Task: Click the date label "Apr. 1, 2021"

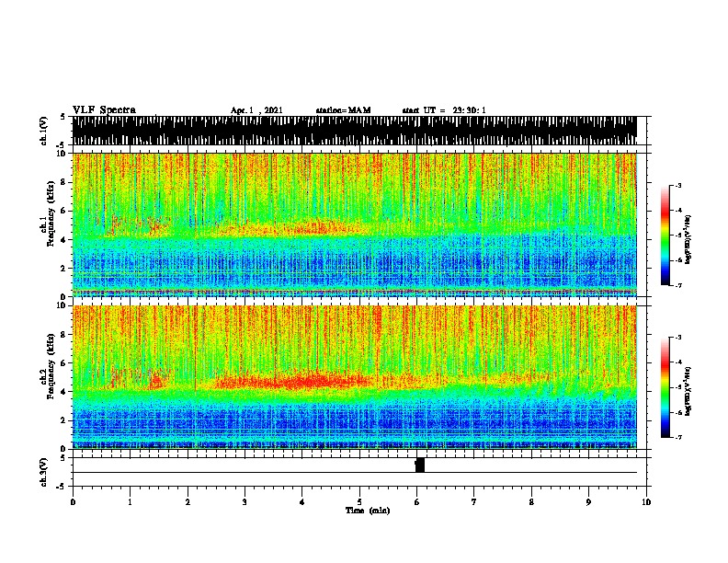Action: (256, 110)
